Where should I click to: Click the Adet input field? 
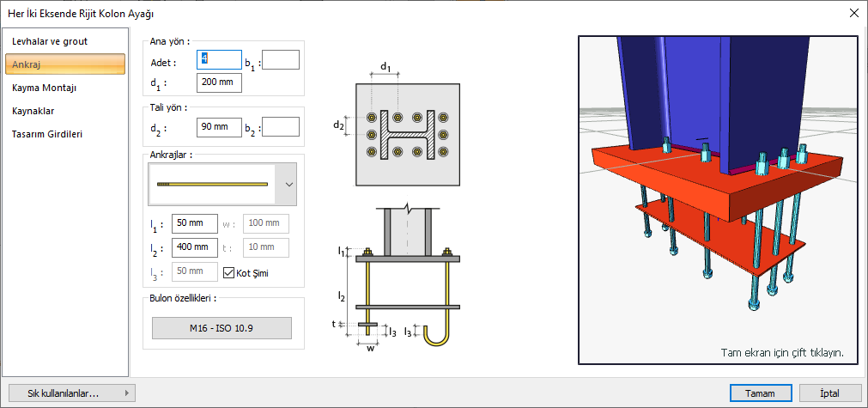tap(219, 60)
